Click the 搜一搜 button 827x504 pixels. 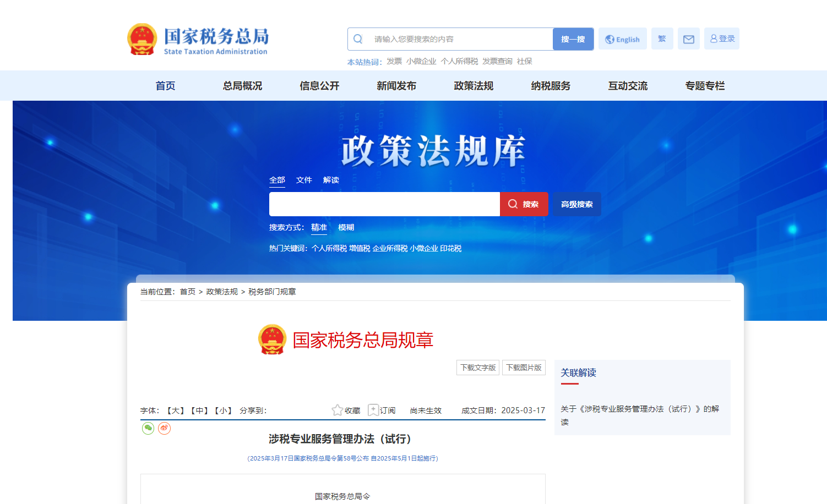point(573,39)
